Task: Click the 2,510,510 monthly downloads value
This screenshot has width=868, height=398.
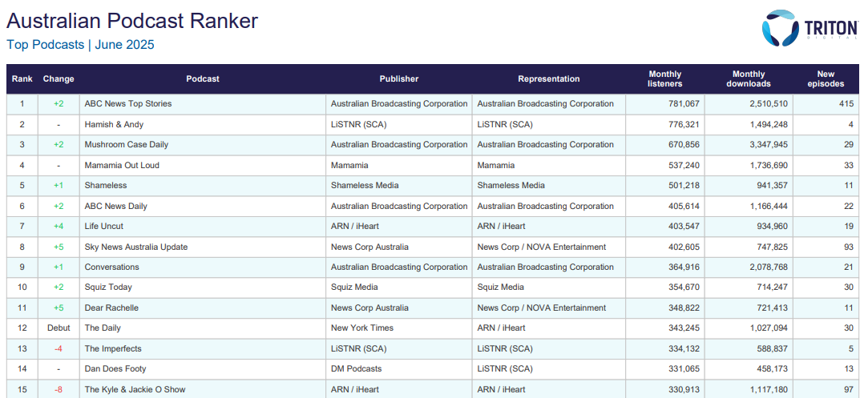Action: pos(767,104)
